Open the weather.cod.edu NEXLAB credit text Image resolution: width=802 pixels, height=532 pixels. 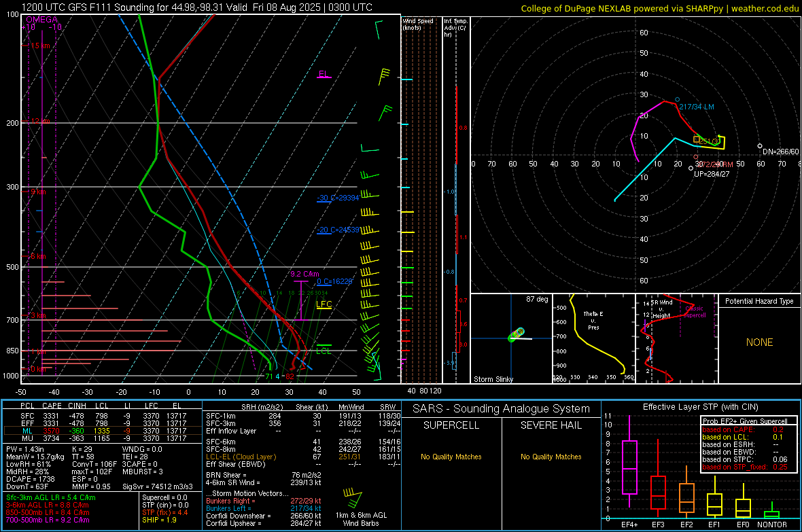pyautogui.click(x=659, y=8)
